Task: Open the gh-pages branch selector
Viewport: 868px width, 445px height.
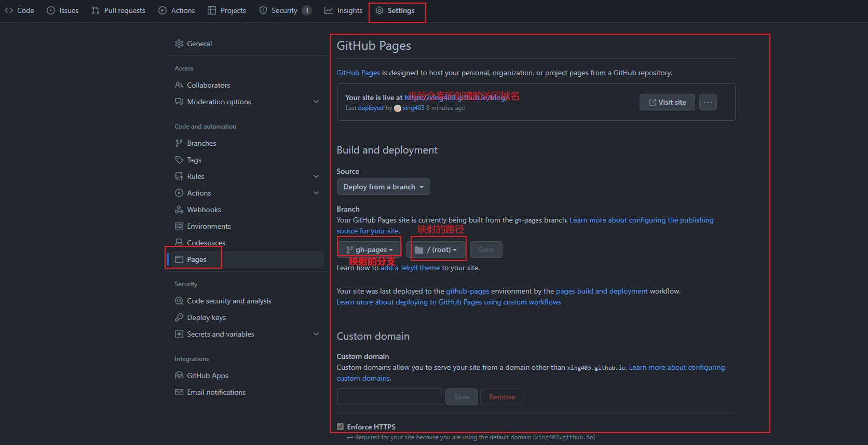Action: 370,249
